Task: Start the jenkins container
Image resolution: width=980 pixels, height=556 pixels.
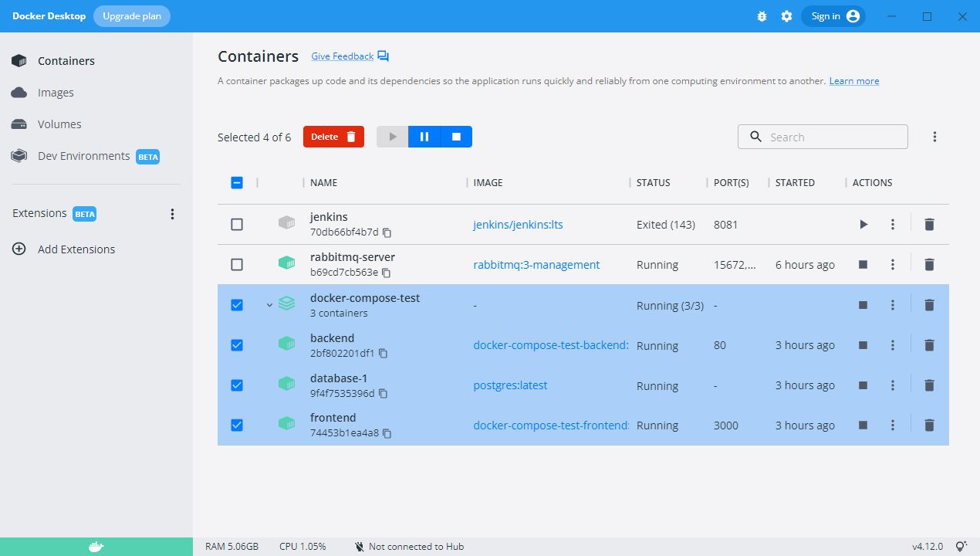Action: tap(863, 224)
